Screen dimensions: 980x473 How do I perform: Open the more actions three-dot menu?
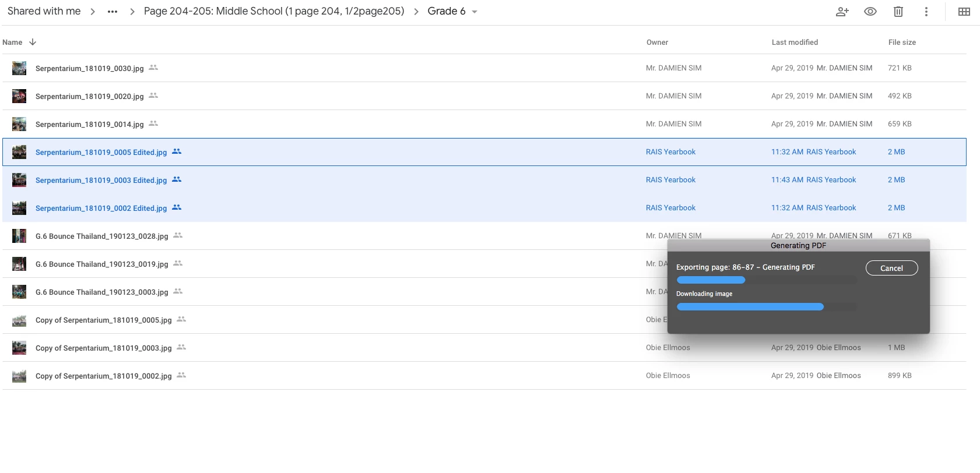[x=926, y=12]
